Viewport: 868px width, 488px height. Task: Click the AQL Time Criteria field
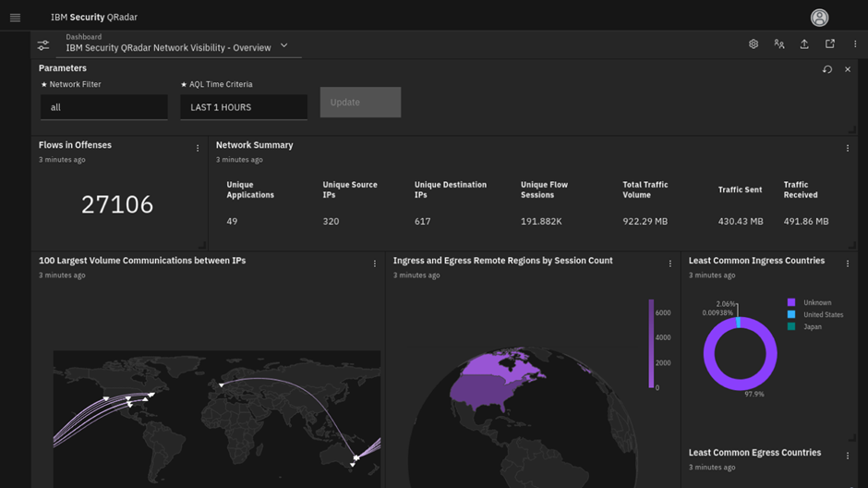point(244,107)
